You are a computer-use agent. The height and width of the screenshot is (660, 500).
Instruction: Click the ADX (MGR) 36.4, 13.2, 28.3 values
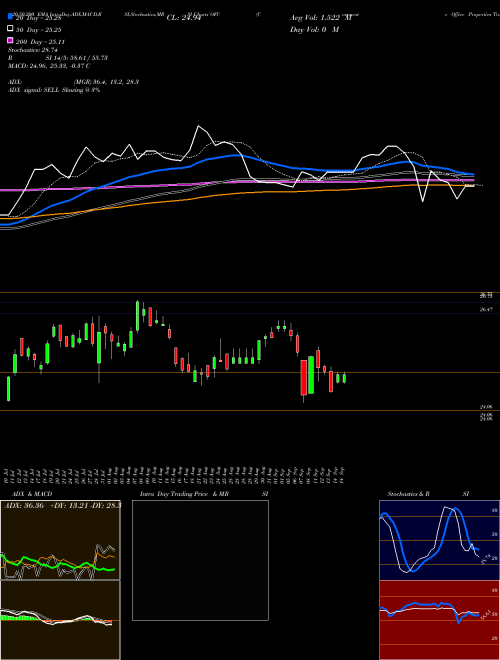pos(106,82)
